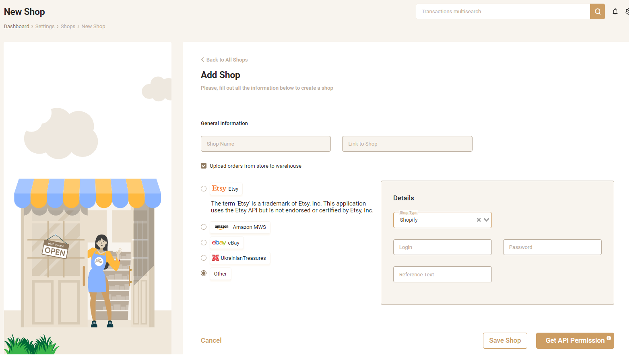Click the Save Shop button
Screen dimensions: 644x362
(x=505, y=341)
